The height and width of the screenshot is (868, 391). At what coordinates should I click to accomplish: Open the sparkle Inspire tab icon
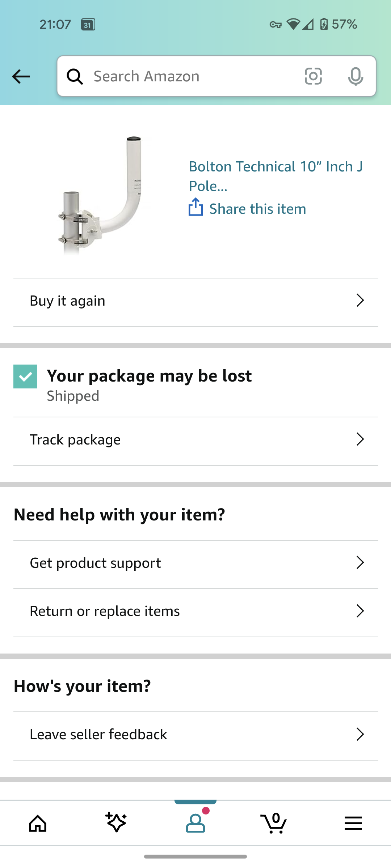coord(116,822)
